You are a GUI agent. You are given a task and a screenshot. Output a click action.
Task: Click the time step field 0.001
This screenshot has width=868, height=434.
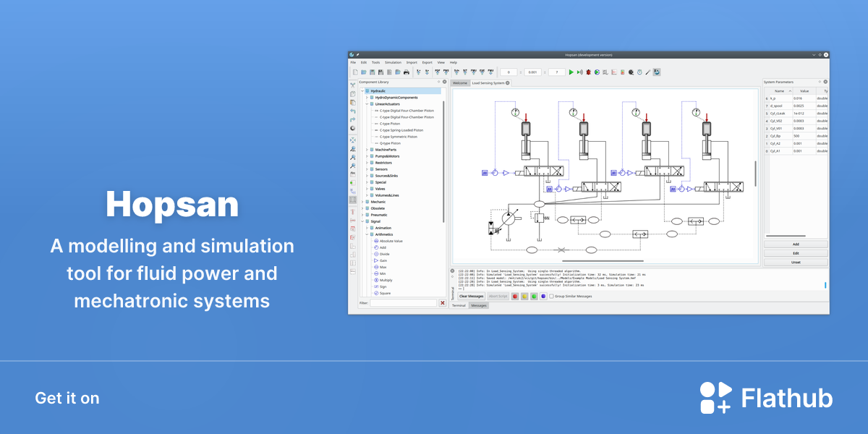pyautogui.click(x=532, y=72)
